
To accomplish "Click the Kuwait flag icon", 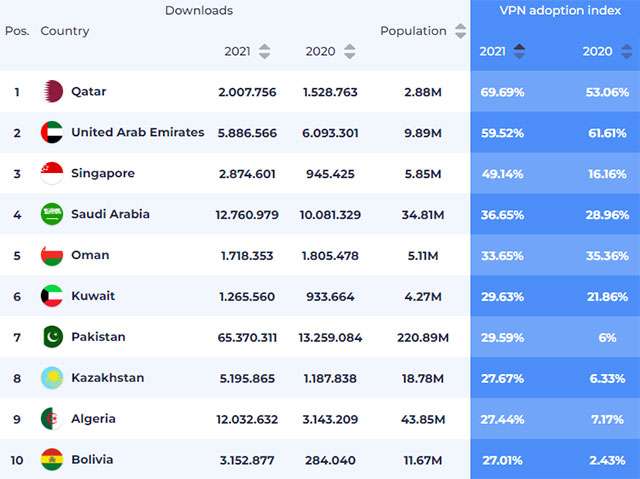I will [x=52, y=296].
